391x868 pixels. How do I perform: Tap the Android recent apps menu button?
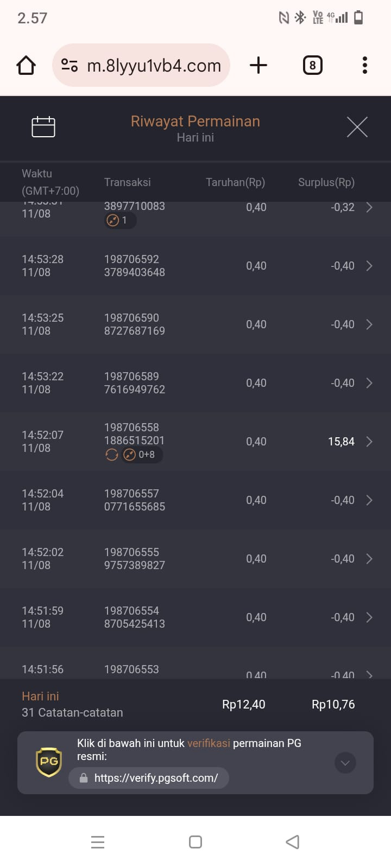click(x=98, y=842)
